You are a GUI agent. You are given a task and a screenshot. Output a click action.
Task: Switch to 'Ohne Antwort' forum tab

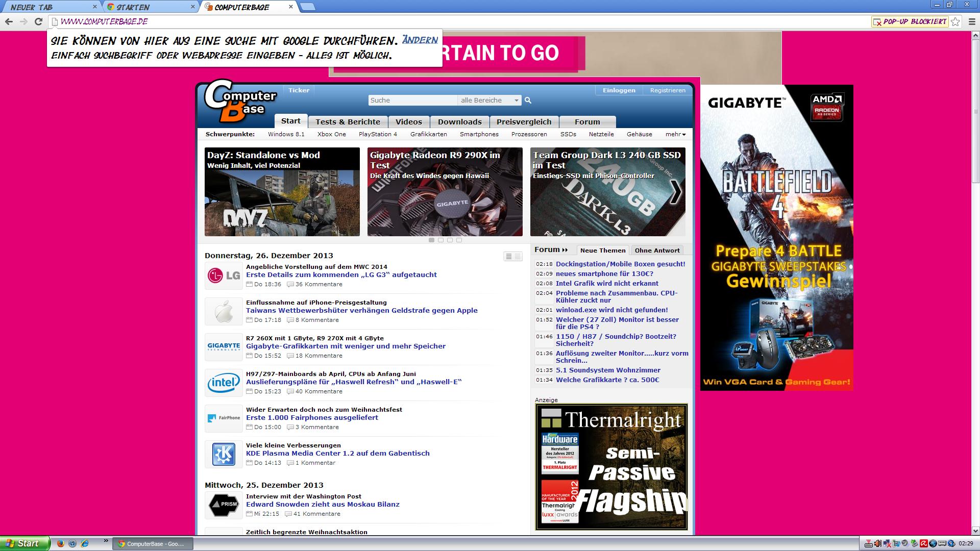click(x=657, y=251)
